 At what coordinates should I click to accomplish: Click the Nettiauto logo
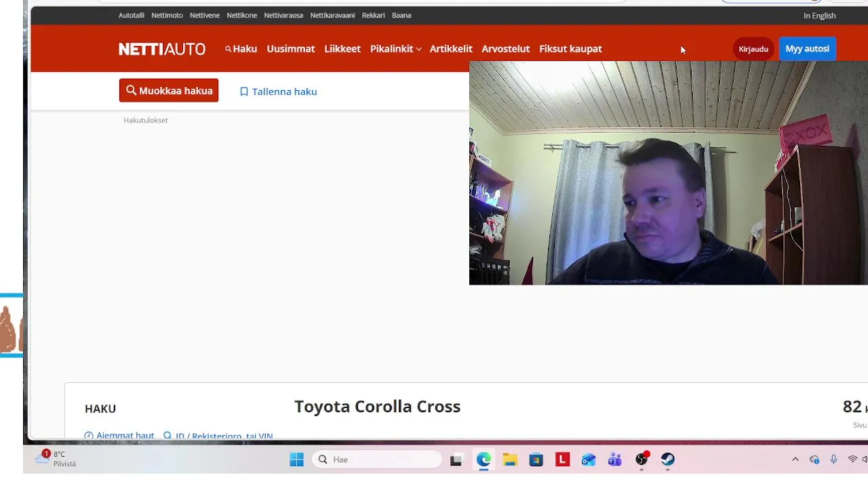[162, 49]
